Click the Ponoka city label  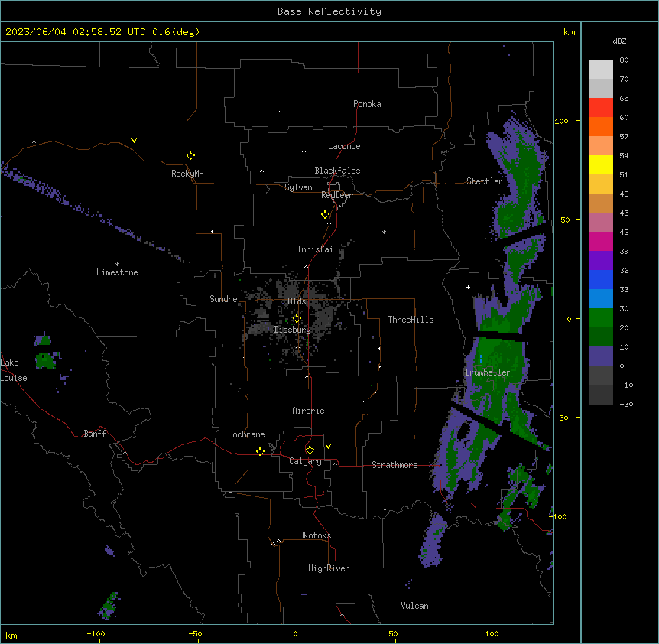click(367, 104)
